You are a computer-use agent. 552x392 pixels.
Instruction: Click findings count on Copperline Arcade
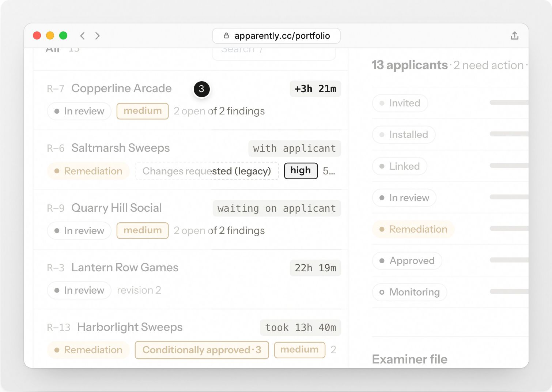click(x=219, y=111)
